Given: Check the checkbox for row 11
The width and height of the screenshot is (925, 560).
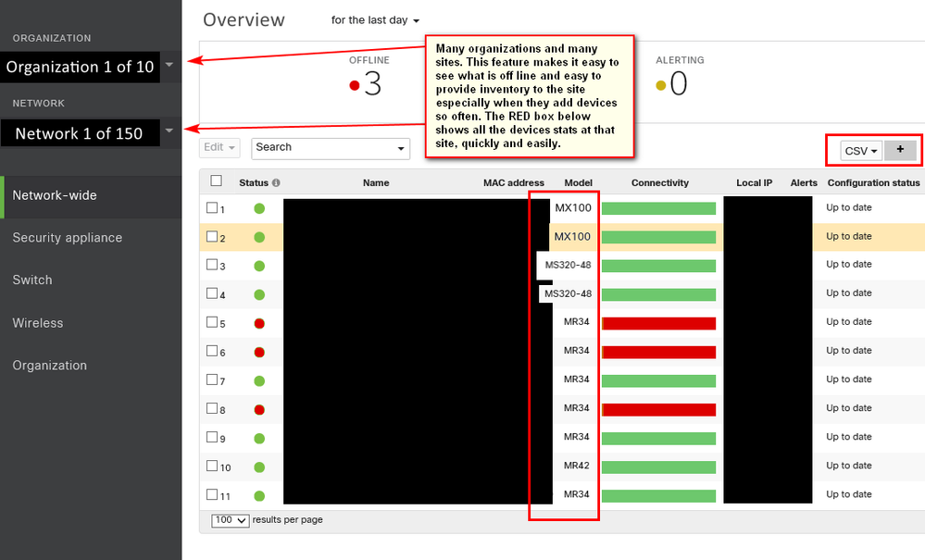Looking at the screenshot, I should pos(212,494).
